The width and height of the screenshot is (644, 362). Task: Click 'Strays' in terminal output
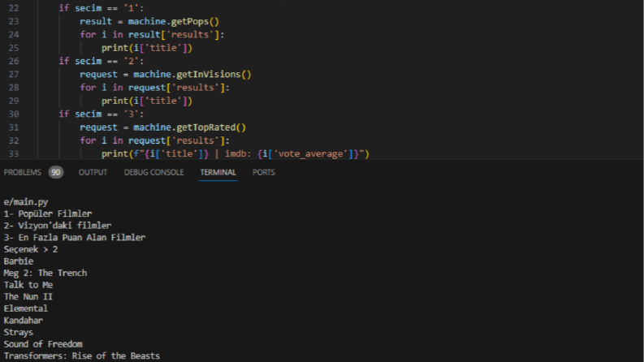pos(19,333)
